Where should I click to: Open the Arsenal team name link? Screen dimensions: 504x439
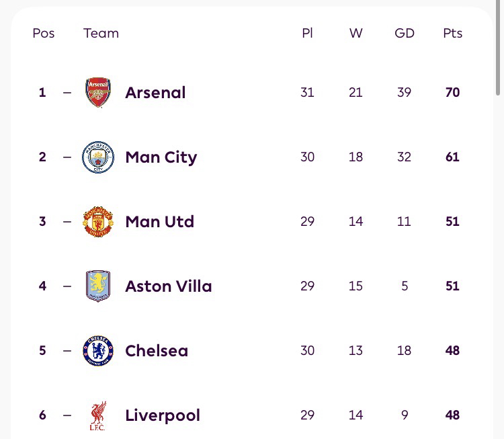(155, 93)
